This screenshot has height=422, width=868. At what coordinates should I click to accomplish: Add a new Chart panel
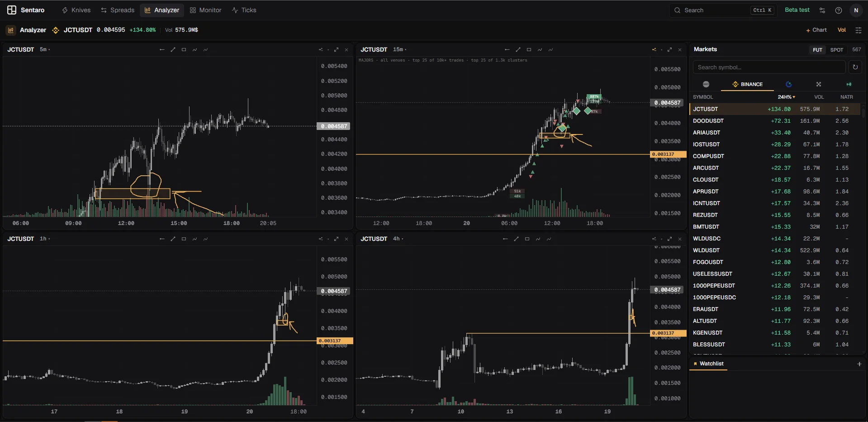pos(816,30)
